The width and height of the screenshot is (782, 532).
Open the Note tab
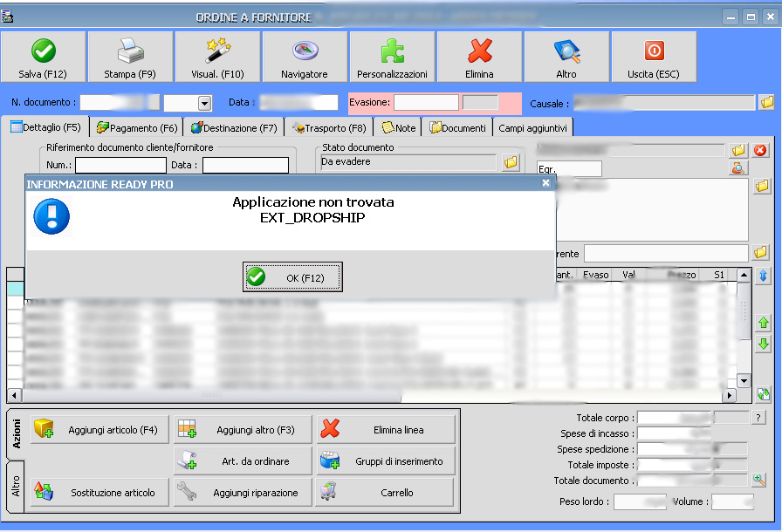399,128
